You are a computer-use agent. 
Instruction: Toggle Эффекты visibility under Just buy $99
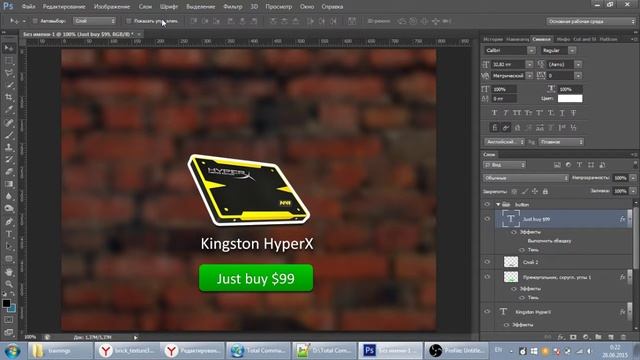[514, 232]
